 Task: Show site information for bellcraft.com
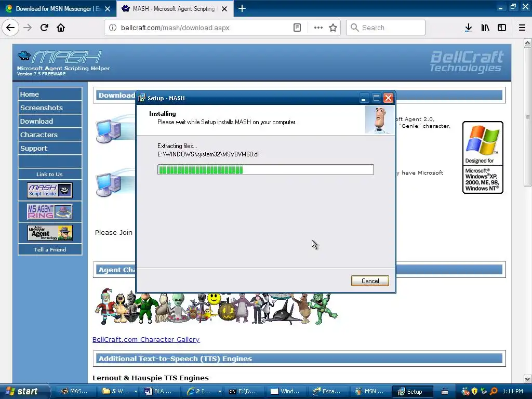[x=113, y=28]
